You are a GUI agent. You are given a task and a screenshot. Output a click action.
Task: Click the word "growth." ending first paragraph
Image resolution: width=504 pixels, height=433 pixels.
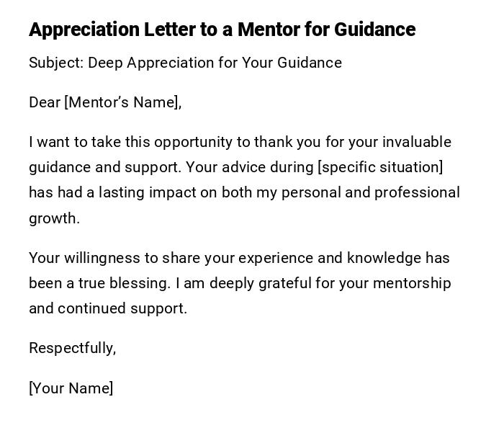click(54, 218)
